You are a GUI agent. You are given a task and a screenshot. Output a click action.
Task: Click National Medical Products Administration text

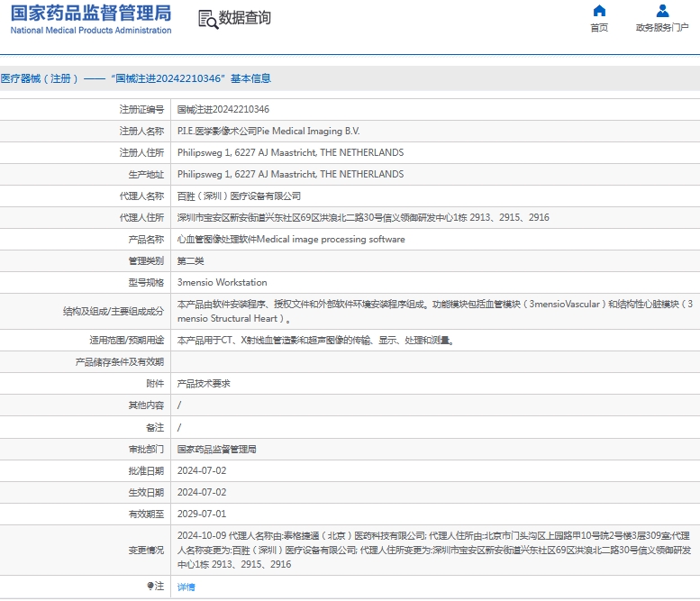click(91, 31)
